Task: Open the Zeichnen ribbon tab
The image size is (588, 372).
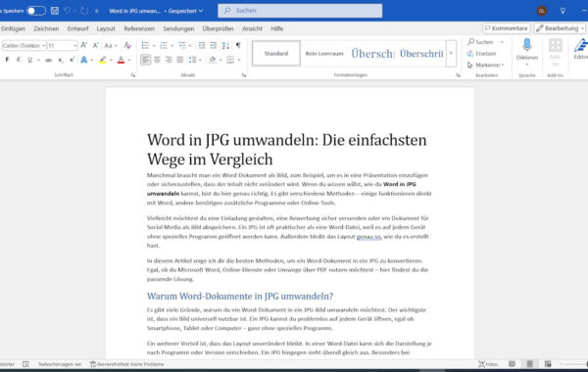Action: point(46,28)
